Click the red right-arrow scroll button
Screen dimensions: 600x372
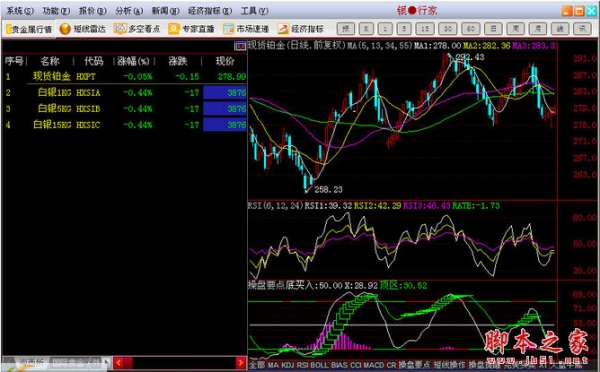click(x=241, y=362)
